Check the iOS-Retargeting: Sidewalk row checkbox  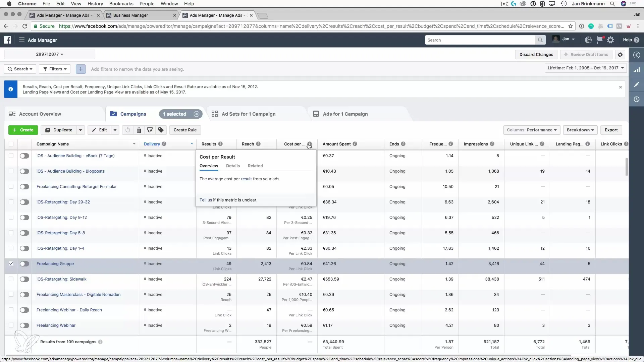11,279
